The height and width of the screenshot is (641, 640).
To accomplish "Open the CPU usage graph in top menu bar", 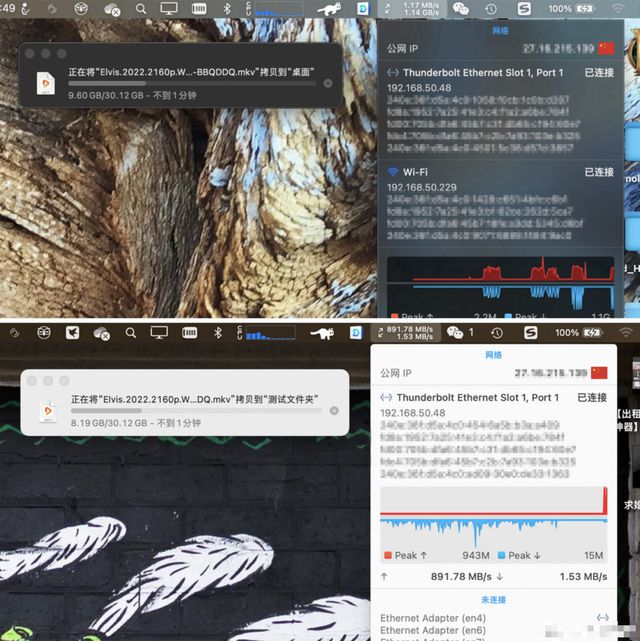I will (275, 9).
